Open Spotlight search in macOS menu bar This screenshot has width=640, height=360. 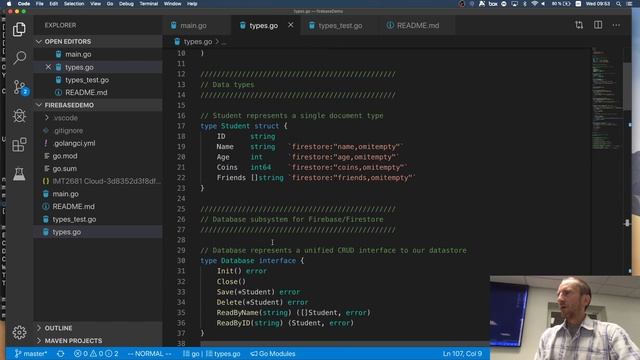(619, 4)
